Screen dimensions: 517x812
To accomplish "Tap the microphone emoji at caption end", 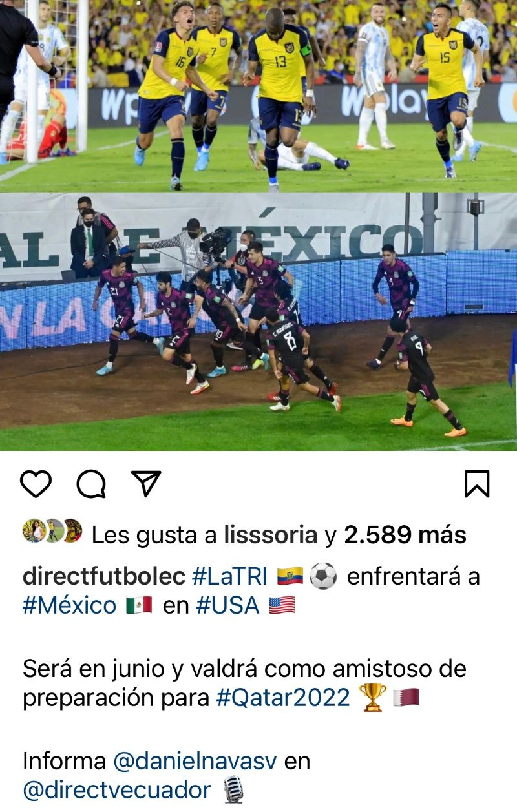I will point(234,790).
